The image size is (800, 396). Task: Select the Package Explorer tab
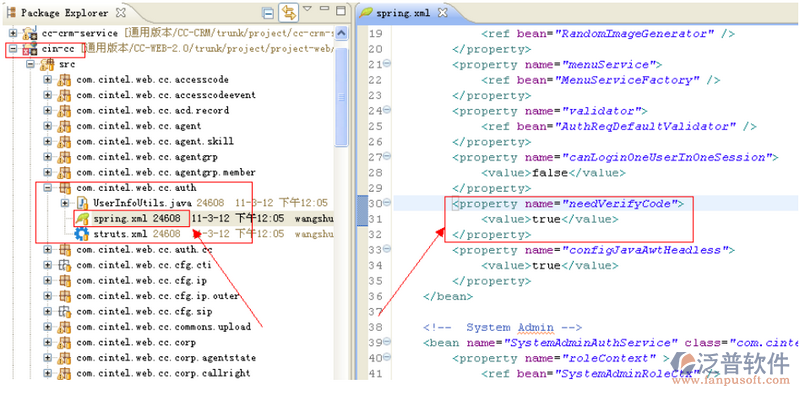[64, 13]
